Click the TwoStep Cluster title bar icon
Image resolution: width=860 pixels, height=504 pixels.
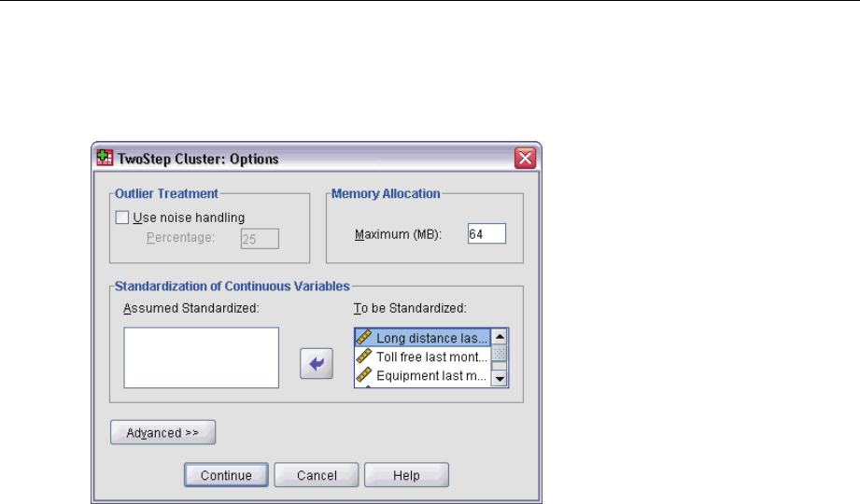click(x=105, y=158)
